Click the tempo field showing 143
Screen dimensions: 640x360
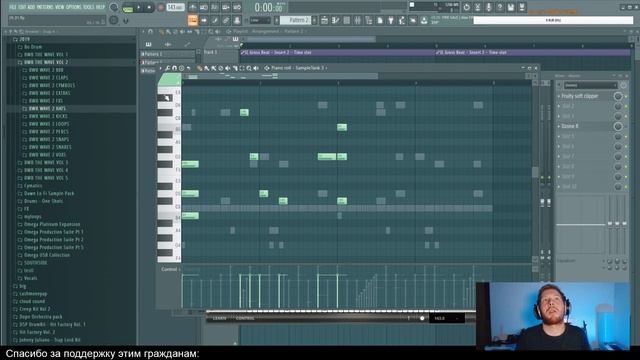(176, 7)
